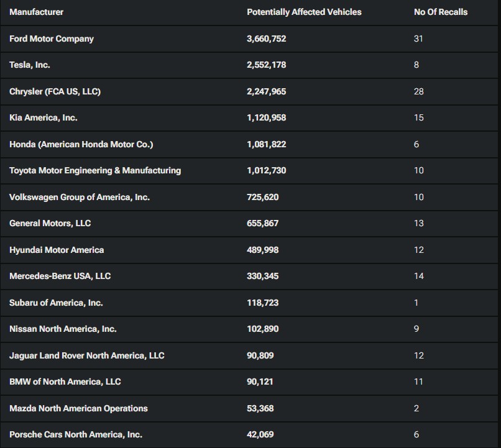This screenshot has height=448, width=501.
Task: Click the No Of Recalls column header
Action: pos(441,12)
